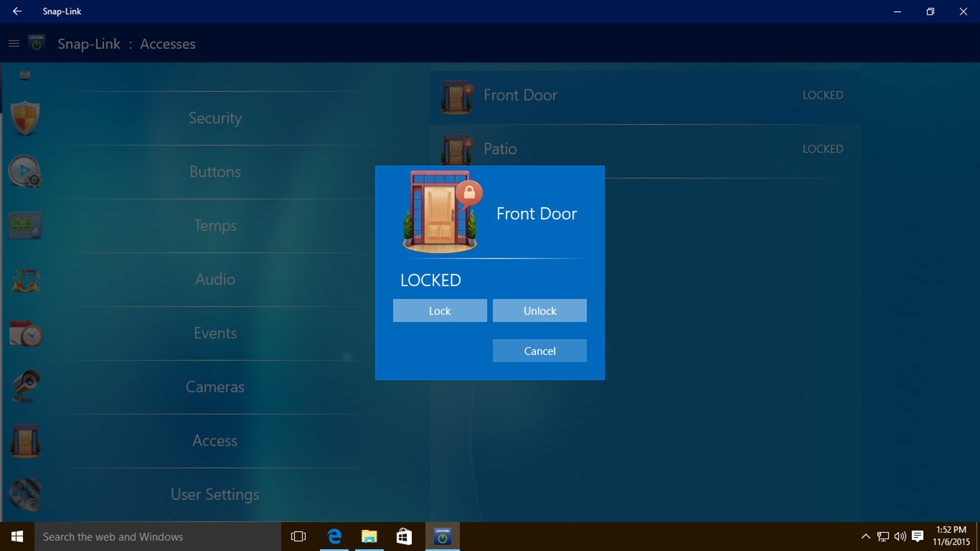Open Microsoft Edge from the taskbar
This screenshot has height=551, width=980.
pyautogui.click(x=334, y=536)
